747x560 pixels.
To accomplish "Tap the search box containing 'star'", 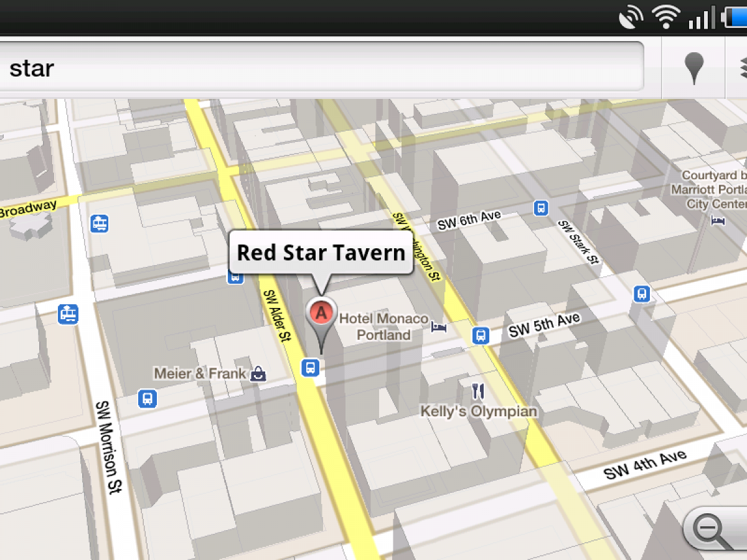I will click(322, 68).
